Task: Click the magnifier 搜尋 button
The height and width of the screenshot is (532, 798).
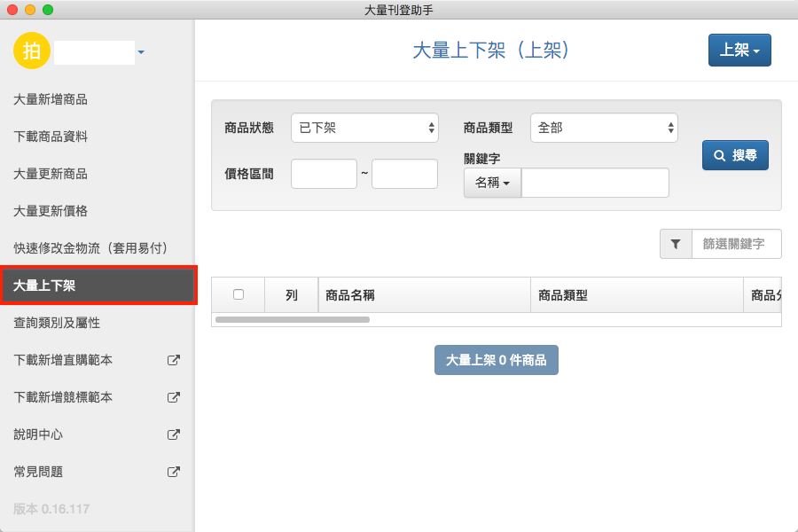Action: (735, 155)
